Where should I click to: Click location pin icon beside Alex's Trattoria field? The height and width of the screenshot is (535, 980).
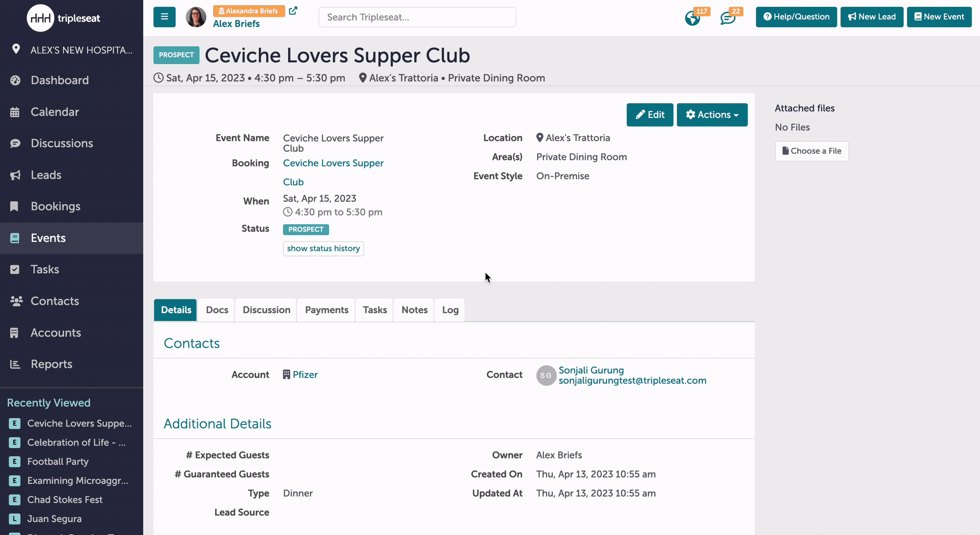(539, 138)
